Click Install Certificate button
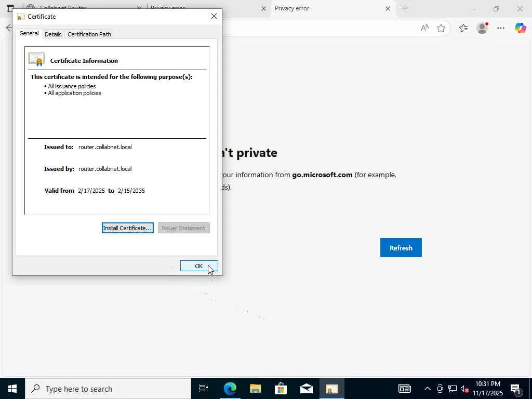532x399 pixels. point(128,228)
